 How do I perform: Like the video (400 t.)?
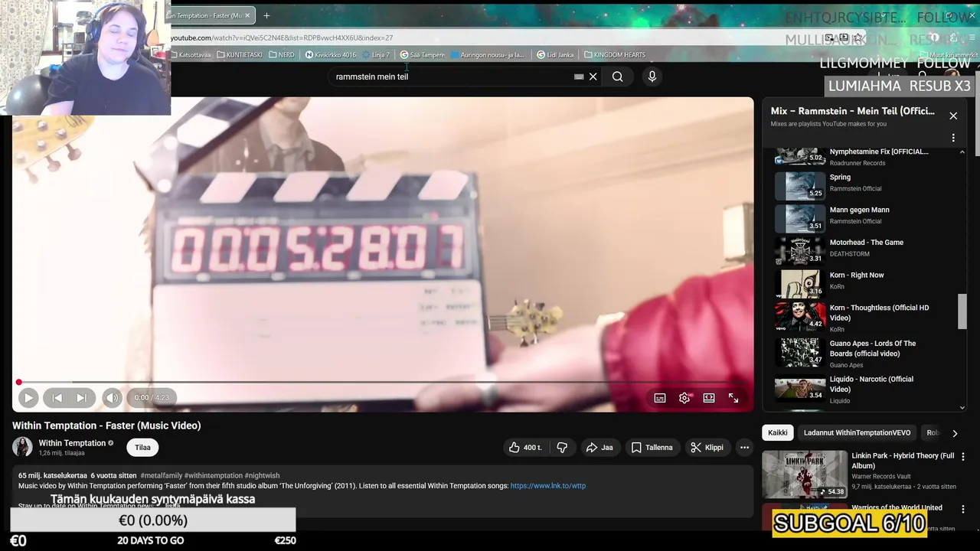(x=525, y=448)
